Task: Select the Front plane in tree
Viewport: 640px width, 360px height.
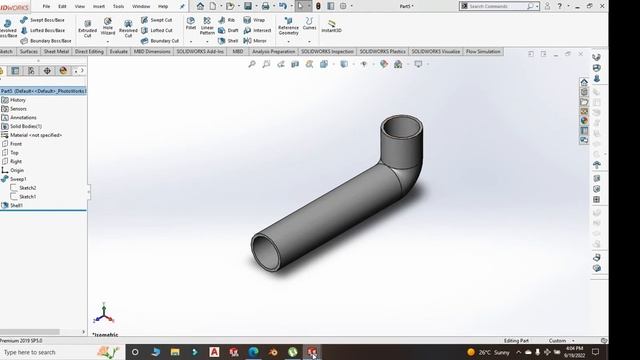Action: 16,144
